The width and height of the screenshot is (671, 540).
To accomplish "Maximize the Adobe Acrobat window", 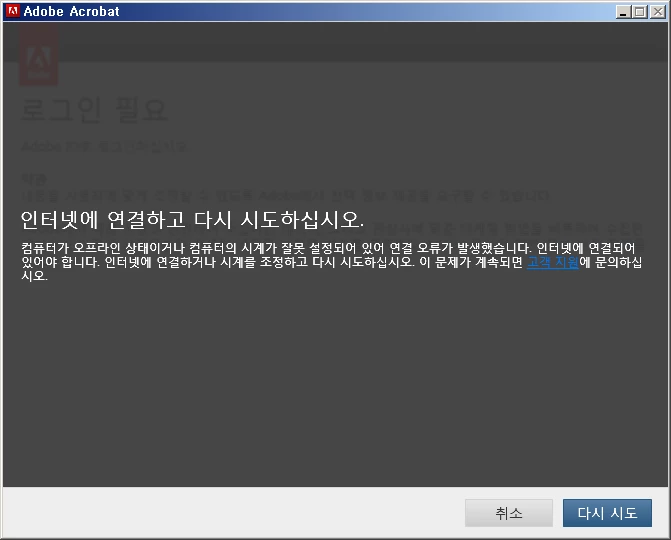I will [640, 12].
